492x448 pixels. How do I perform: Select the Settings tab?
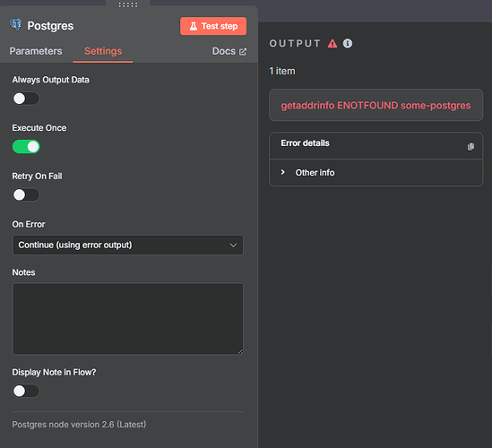[103, 51]
